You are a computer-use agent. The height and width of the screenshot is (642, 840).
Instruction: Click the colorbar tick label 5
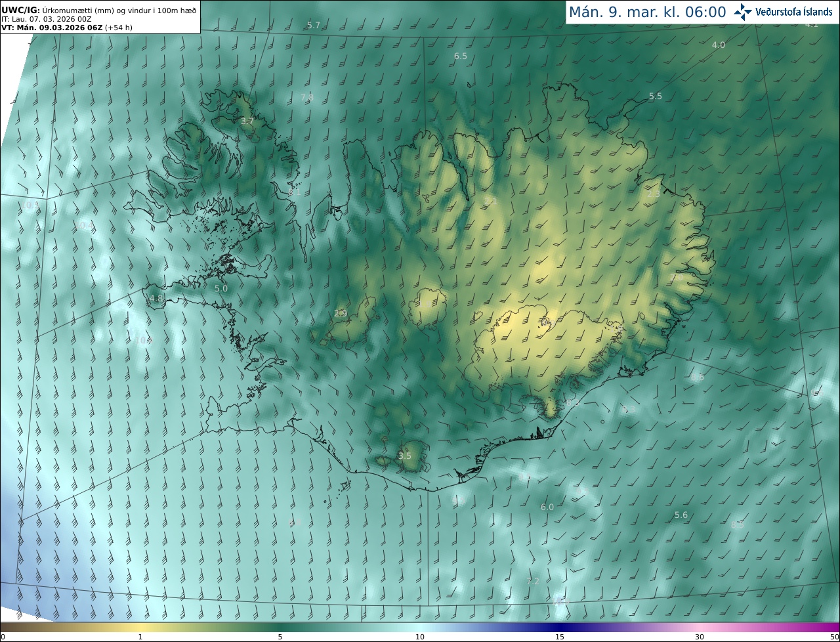[280, 637]
